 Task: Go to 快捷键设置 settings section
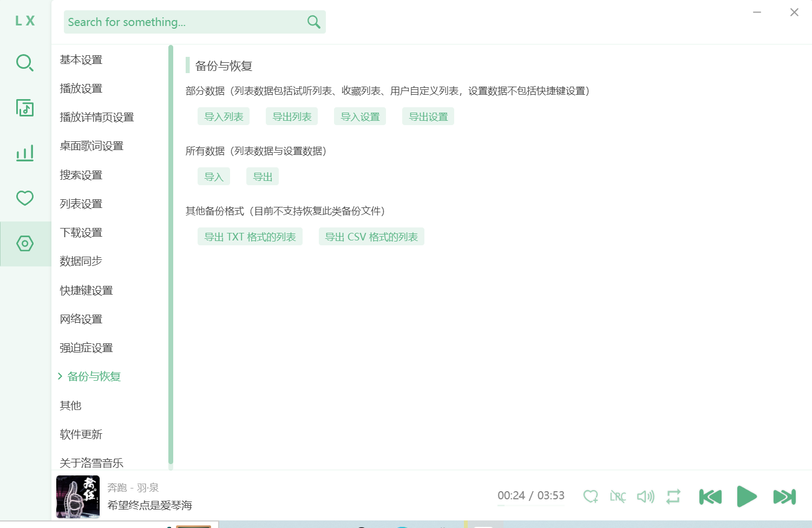[87, 290]
